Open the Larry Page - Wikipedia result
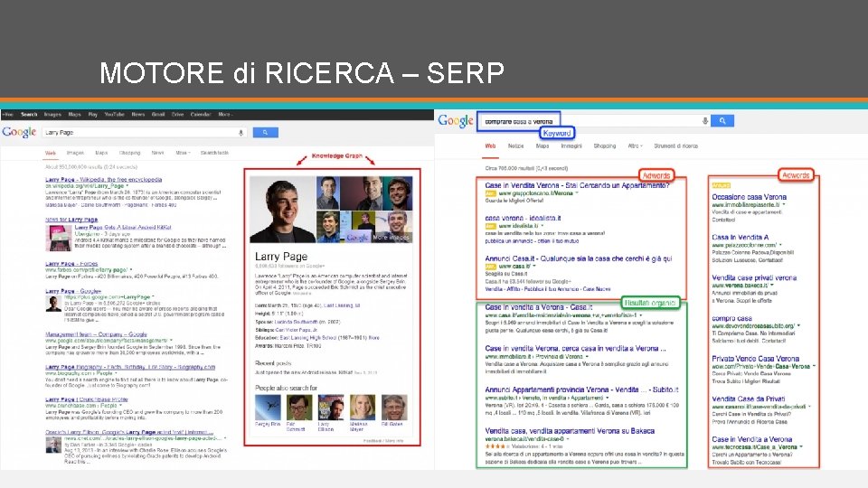The width and height of the screenshot is (868, 488). pyautogui.click(x=103, y=180)
